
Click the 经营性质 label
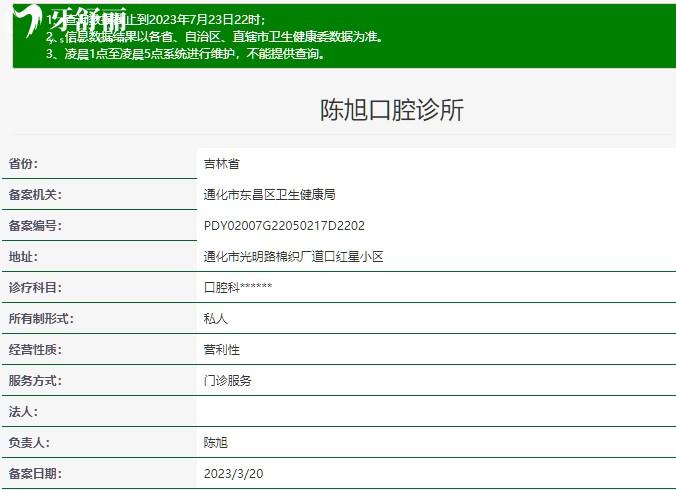click(x=35, y=350)
